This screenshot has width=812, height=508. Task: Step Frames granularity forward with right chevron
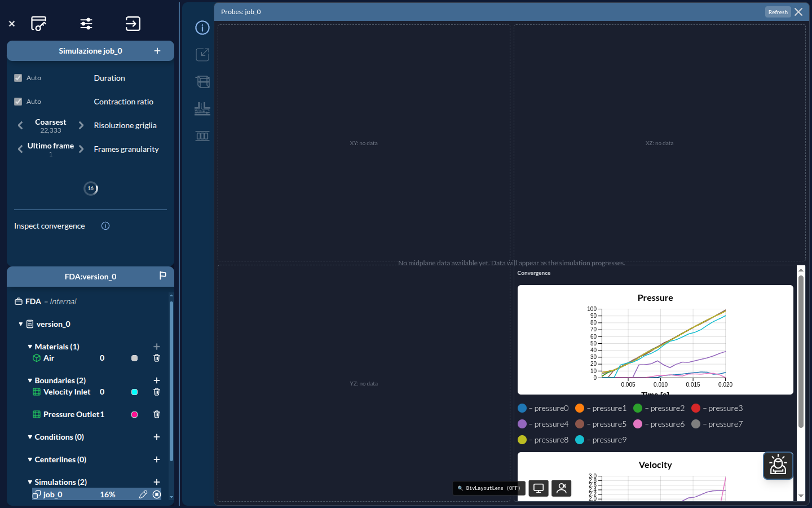coord(81,149)
